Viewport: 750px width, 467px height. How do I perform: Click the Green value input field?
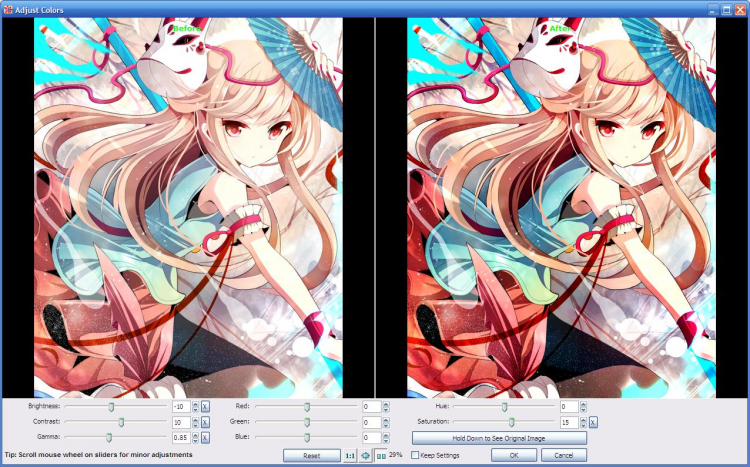coord(372,422)
